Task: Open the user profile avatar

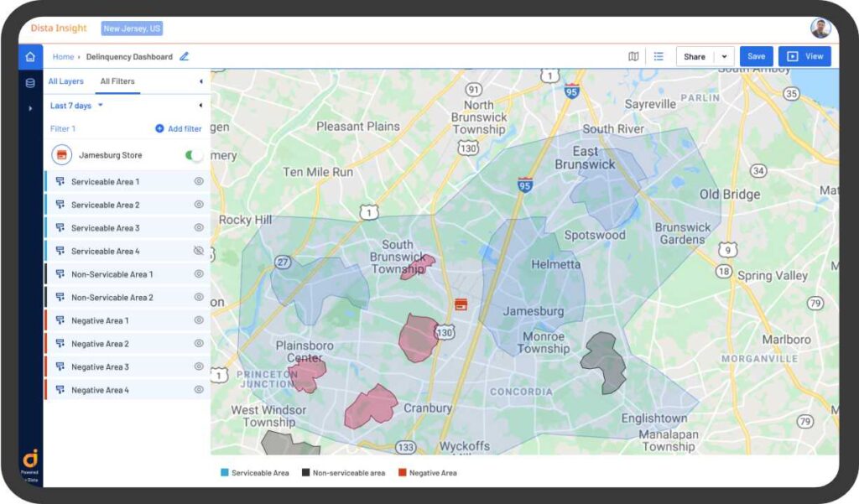Action: click(x=821, y=27)
